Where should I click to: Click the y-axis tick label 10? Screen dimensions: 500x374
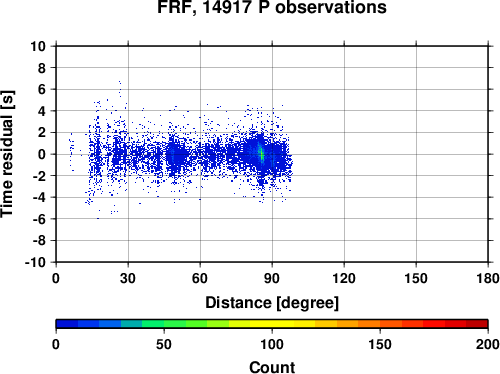[x=38, y=46]
